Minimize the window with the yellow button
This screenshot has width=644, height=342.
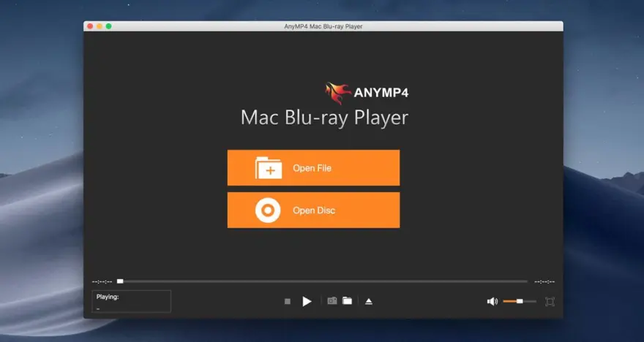click(x=100, y=26)
